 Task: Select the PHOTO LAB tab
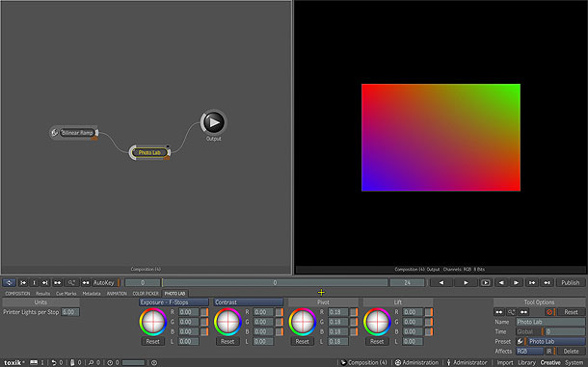[174, 294]
